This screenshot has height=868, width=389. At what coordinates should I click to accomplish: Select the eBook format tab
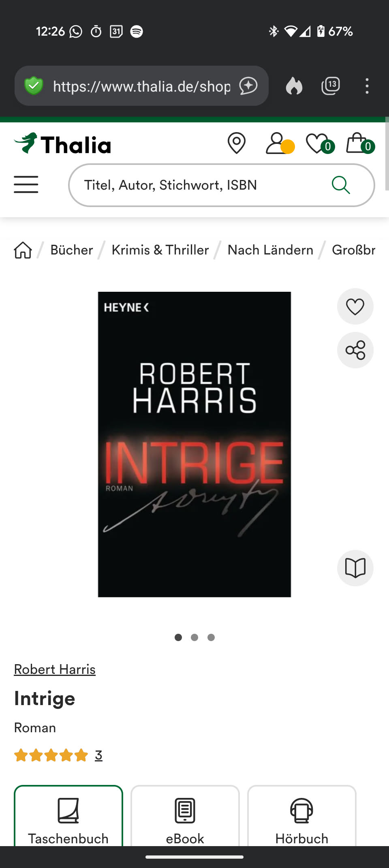click(185, 816)
